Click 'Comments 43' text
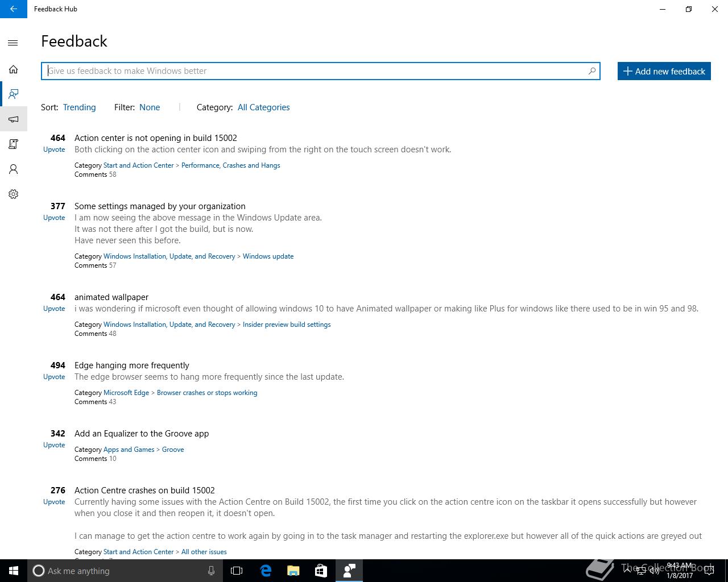This screenshot has width=728, height=582. [96, 402]
